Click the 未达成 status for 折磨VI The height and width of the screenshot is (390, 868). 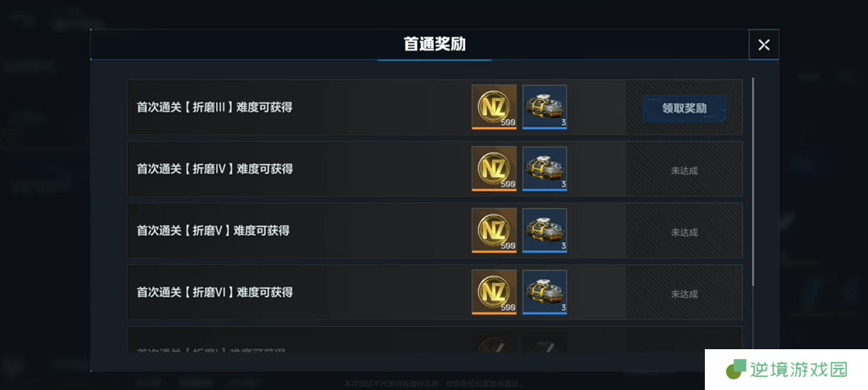click(x=684, y=294)
